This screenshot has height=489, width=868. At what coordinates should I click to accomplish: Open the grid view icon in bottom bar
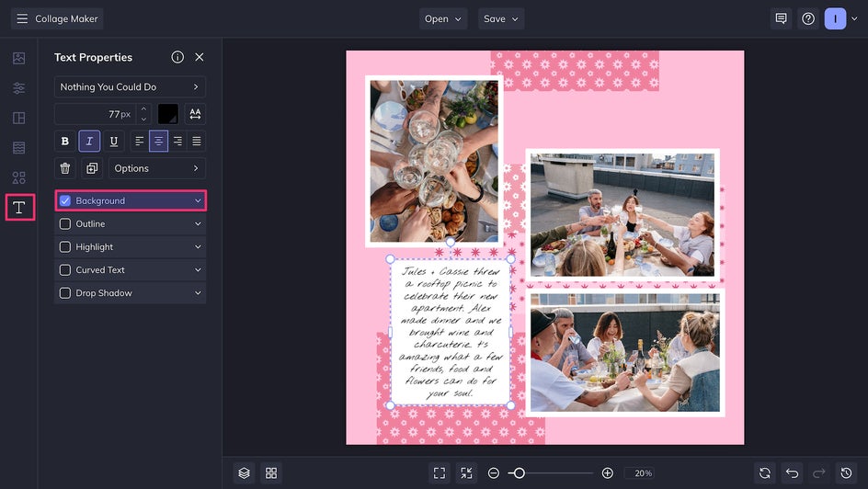(x=271, y=473)
